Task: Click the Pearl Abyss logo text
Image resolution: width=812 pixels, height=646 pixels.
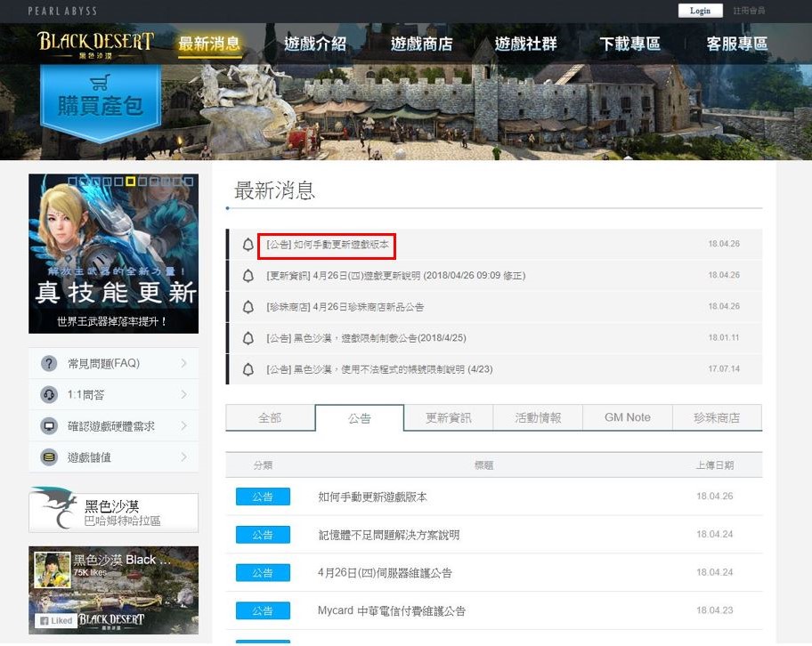Action: 62,11
